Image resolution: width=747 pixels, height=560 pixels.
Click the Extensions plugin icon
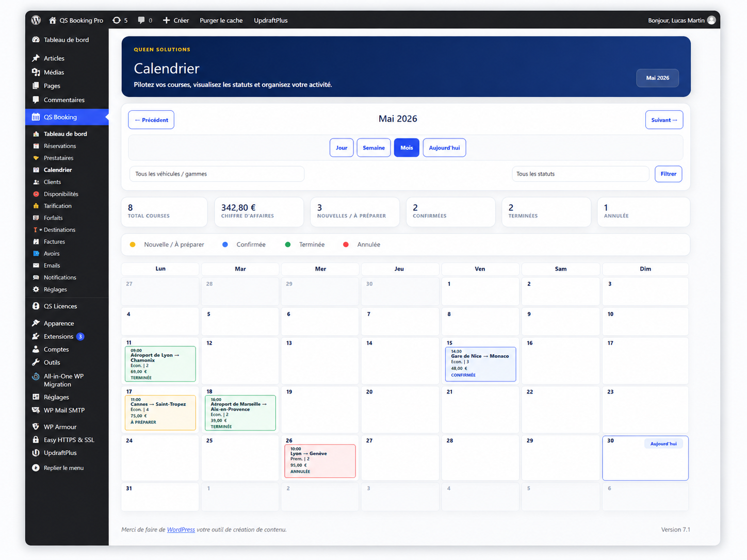coord(36,336)
